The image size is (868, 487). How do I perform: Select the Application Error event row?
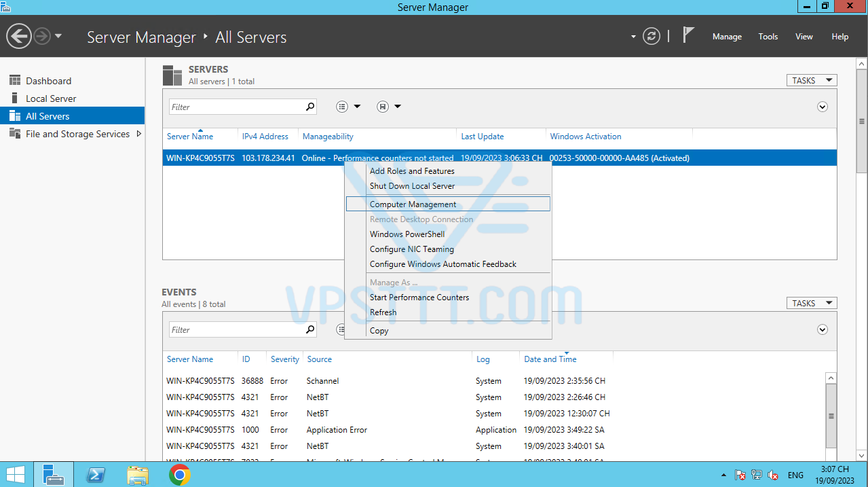tap(493, 430)
